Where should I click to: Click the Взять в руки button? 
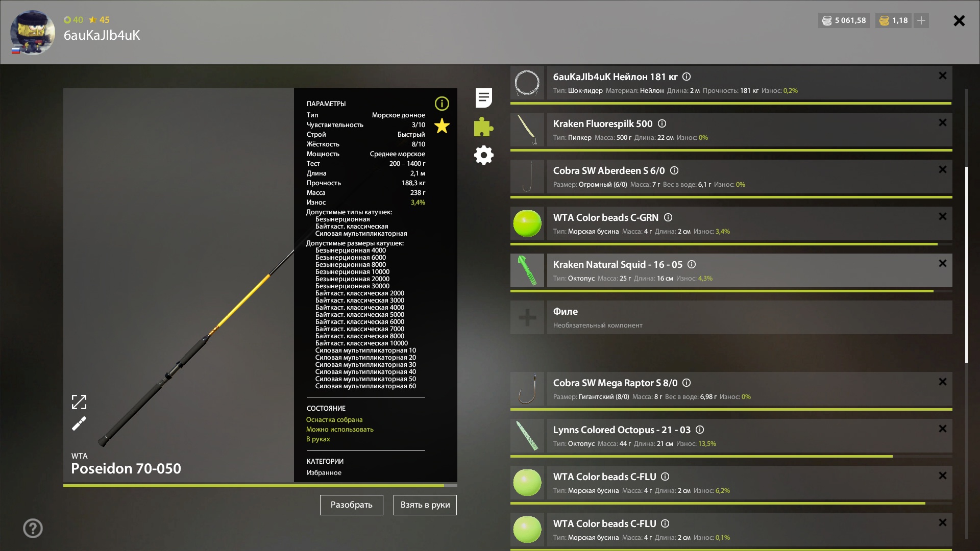[425, 505]
